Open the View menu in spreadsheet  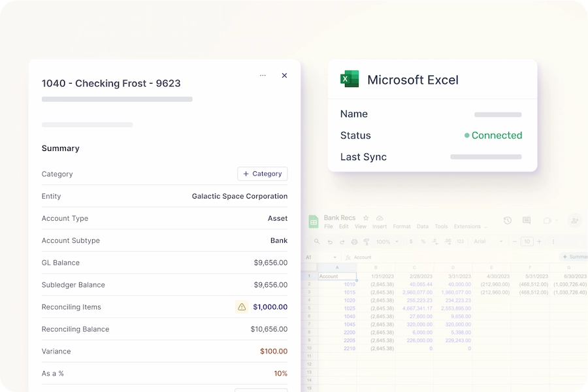[x=361, y=227]
